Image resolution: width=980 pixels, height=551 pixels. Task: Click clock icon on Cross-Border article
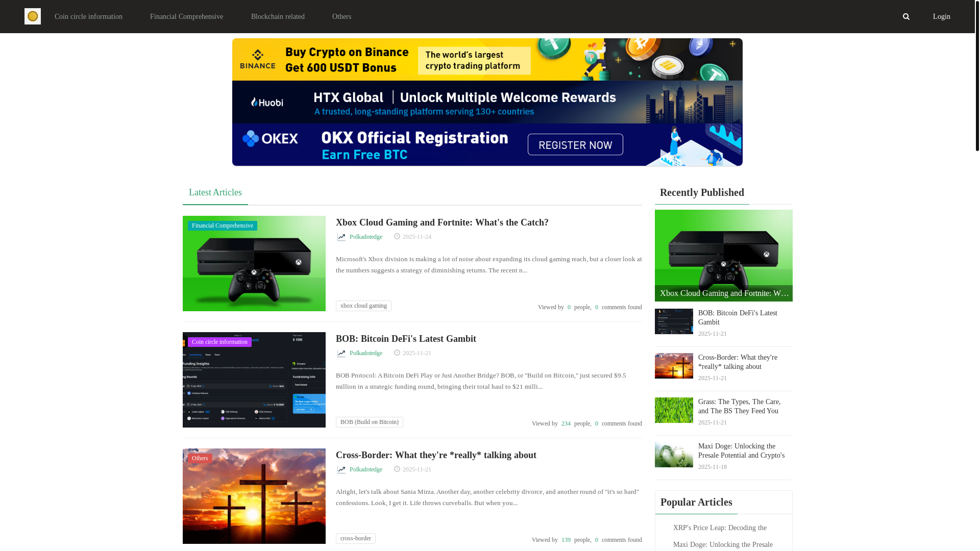click(397, 469)
